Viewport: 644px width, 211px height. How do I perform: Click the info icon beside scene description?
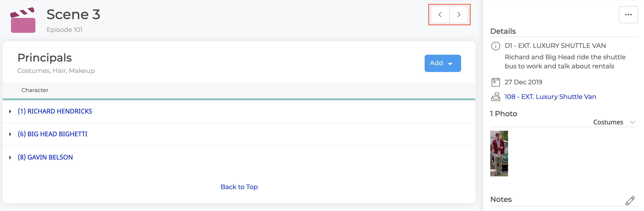(496, 46)
